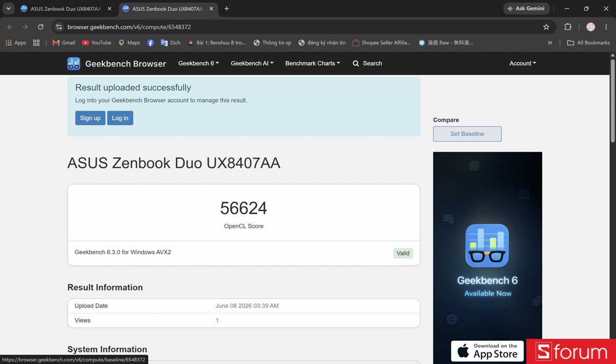Click Download on the App Store badge
The image size is (616, 364).
[488, 351]
